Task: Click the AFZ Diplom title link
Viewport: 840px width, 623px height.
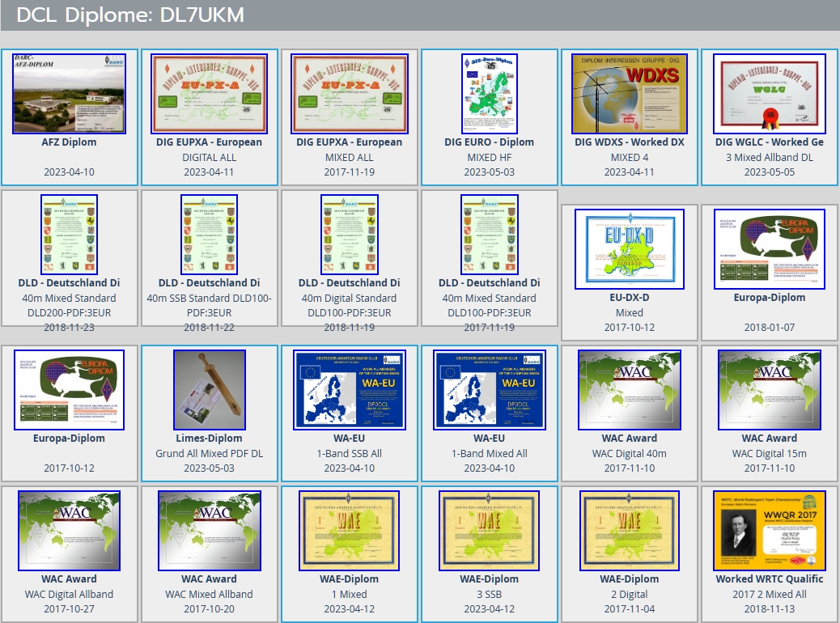Action: click(x=69, y=142)
